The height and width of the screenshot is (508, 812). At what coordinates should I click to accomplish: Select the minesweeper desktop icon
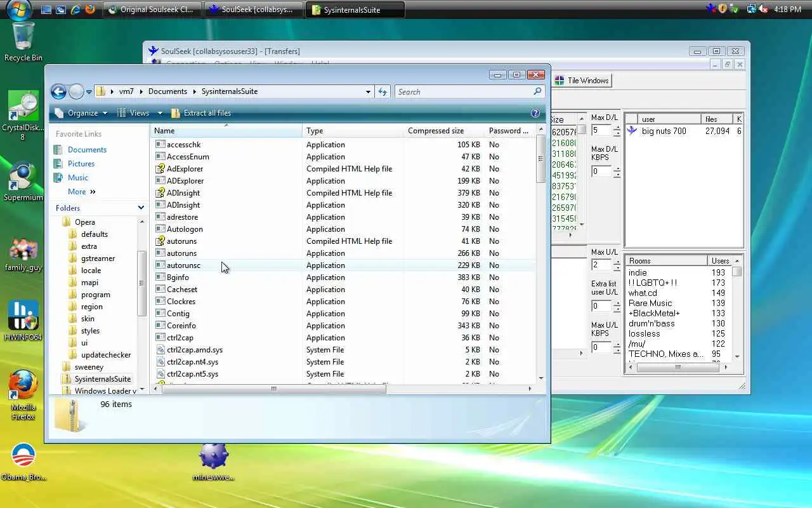tap(213, 462)
